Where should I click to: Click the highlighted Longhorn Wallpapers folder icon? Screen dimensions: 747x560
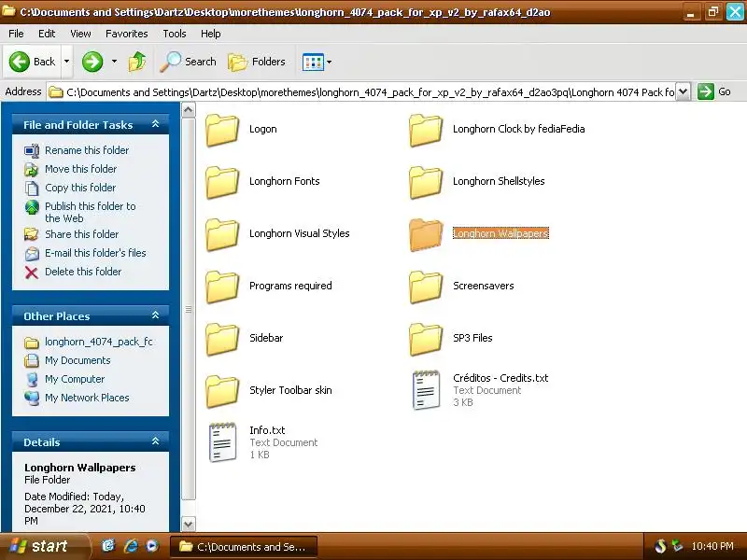(x=426, y=234)
